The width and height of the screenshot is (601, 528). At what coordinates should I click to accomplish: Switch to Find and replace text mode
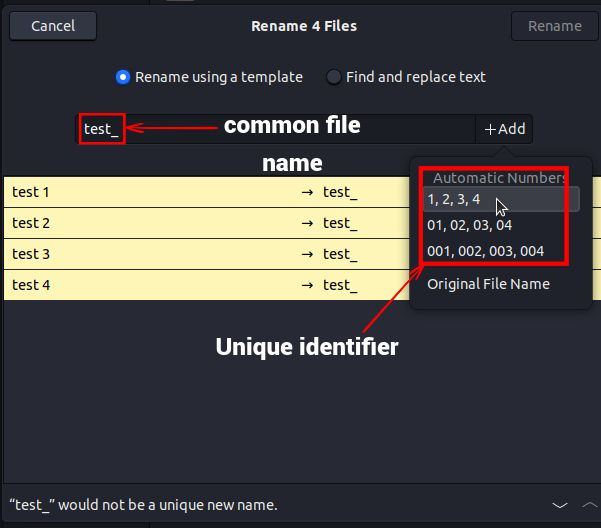pyautogui.click(x=334, y=77)
